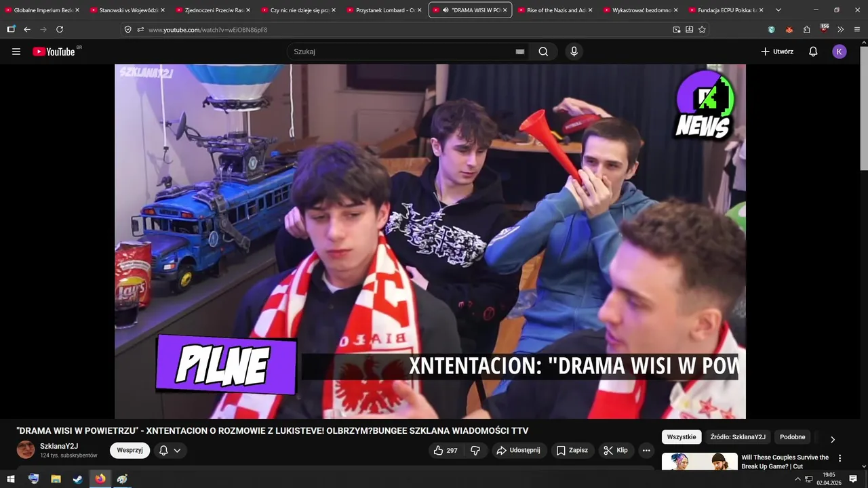Screen dimensions: 868x488
Task: Open File Explorer from the taskbar
Action: pos(56,479)
